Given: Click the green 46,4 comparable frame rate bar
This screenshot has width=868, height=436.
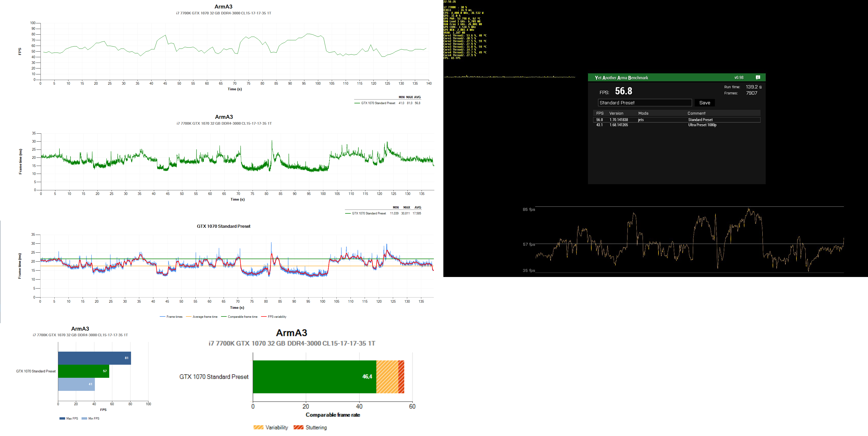Looking at the screenshot, I should (314, 377).
